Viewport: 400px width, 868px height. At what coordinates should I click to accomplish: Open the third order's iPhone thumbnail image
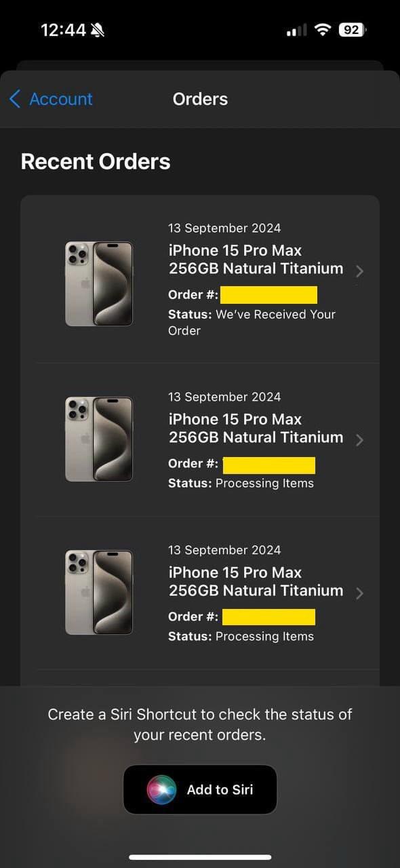(99, 592)
